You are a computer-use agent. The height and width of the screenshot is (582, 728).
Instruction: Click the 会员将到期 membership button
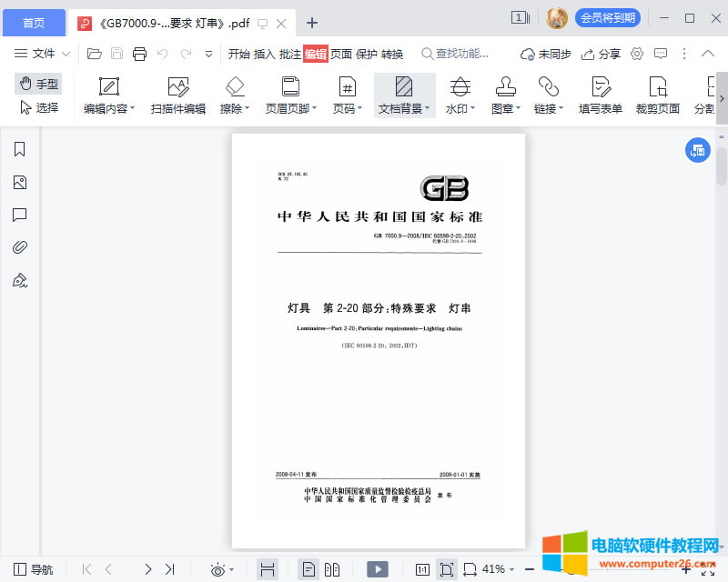(608, 17)
